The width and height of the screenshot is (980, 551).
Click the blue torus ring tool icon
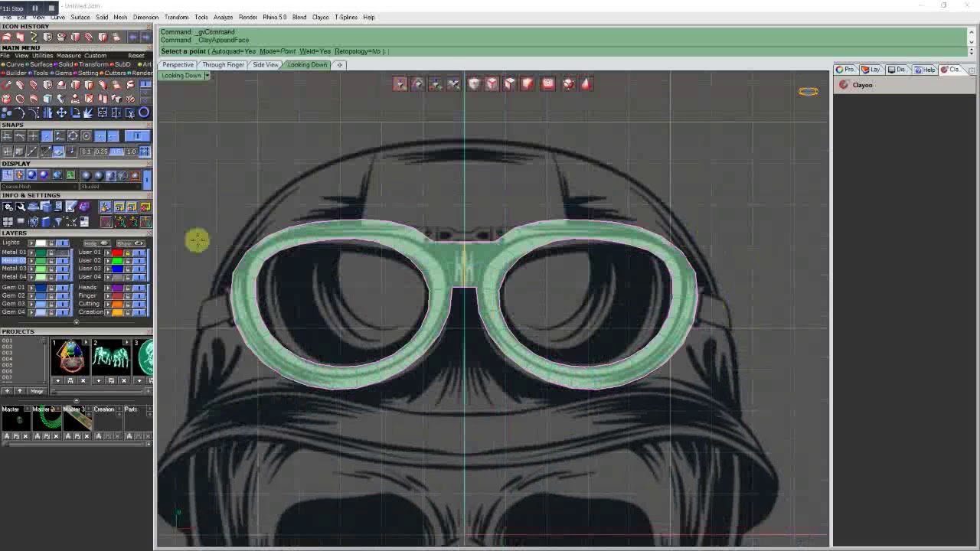[144, 112]
